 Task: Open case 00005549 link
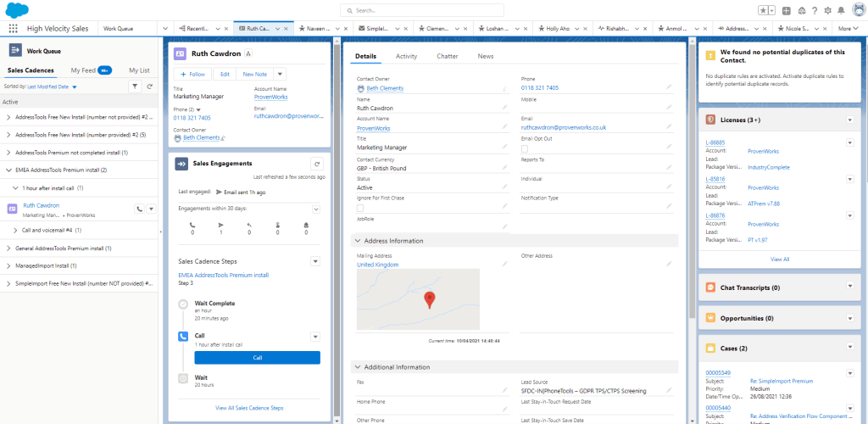pos(718,372)
